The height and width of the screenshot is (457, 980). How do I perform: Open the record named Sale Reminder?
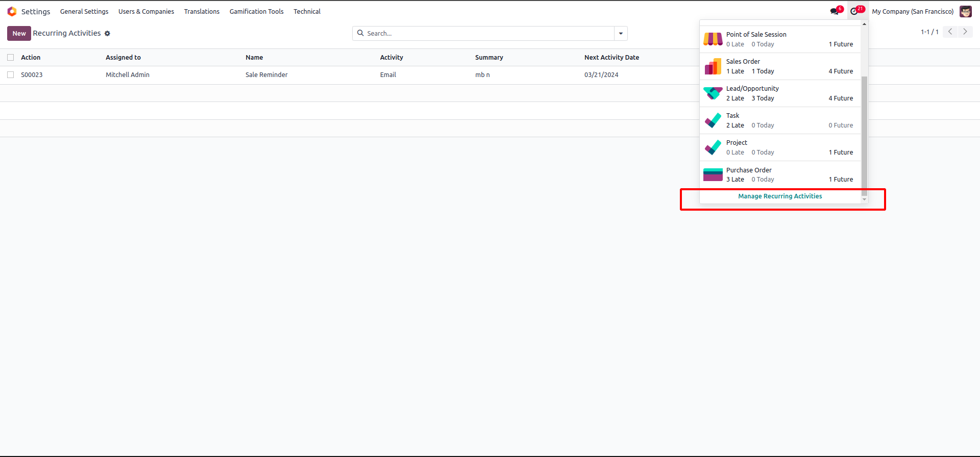(266, 75)
